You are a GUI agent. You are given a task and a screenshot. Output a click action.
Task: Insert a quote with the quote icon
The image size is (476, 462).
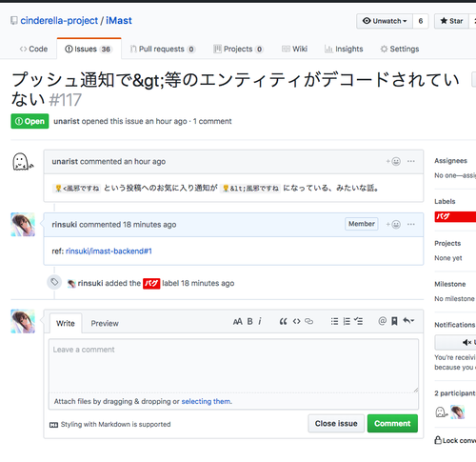tap(283, 322)
